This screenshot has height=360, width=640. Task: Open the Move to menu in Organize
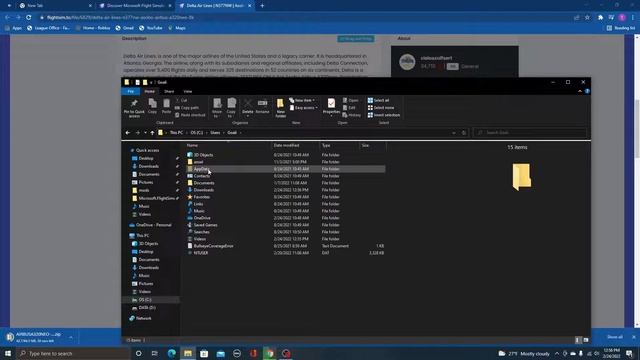tap(217, 108)
